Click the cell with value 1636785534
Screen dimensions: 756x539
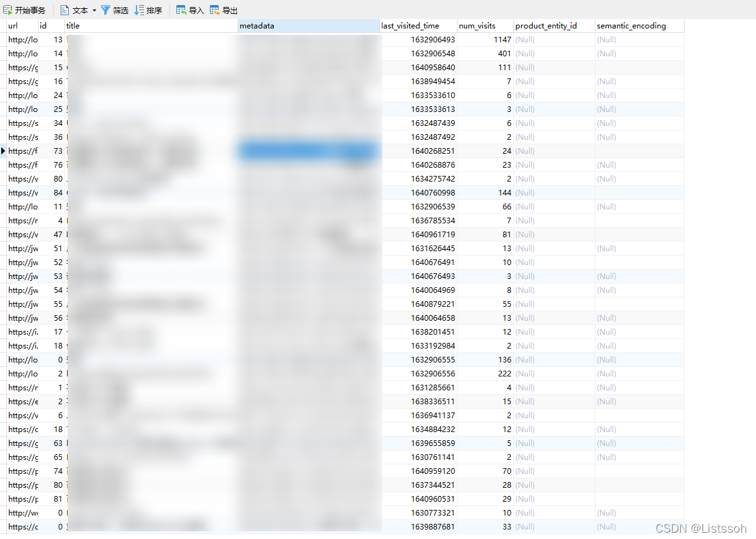point(418,221)
